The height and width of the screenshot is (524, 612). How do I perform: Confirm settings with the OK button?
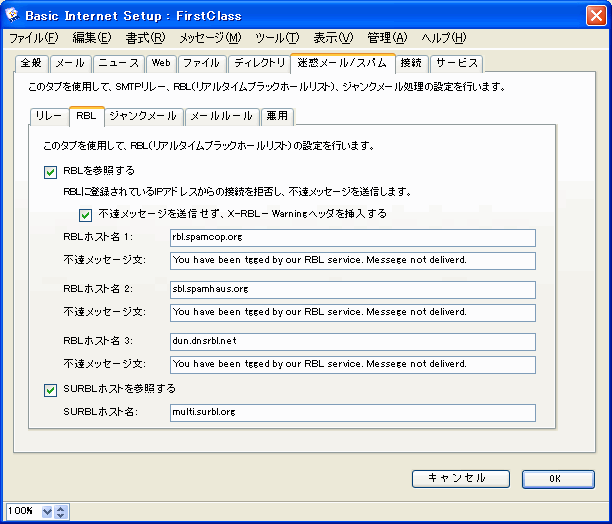click(557, 479)
